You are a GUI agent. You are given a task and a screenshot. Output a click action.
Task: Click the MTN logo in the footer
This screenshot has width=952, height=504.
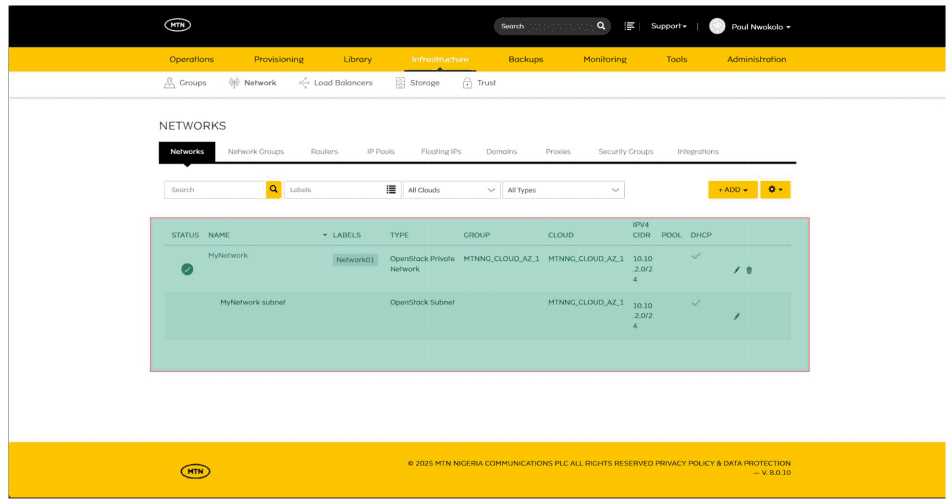point(196,471)
